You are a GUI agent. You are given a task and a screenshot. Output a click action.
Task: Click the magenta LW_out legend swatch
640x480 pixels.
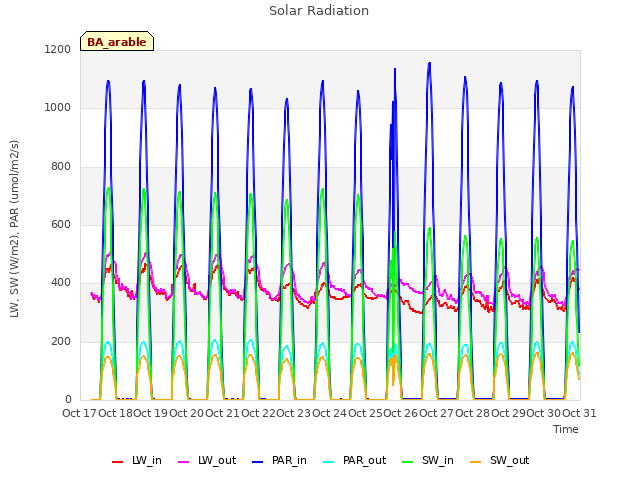tap(184, 462)
